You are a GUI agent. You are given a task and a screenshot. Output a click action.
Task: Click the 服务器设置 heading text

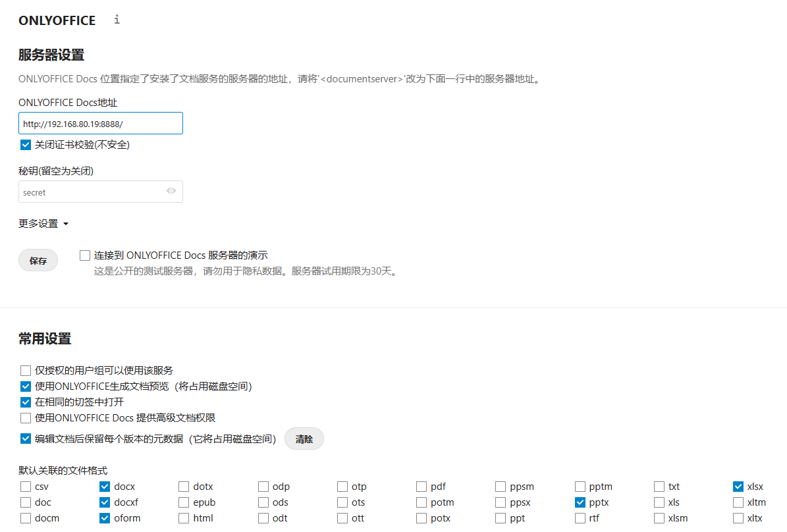[51, 55]
